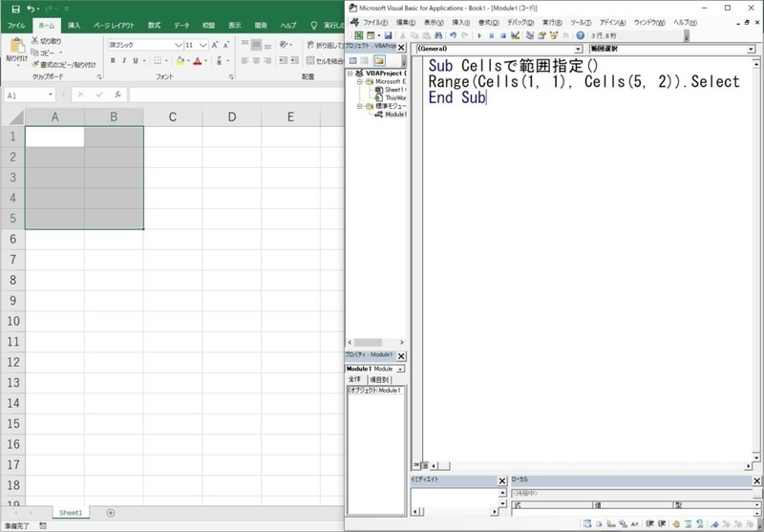Open Properties Window icon in VBA toolbar
This screenshot has height=532, width=764.
[x=541, y=35]
